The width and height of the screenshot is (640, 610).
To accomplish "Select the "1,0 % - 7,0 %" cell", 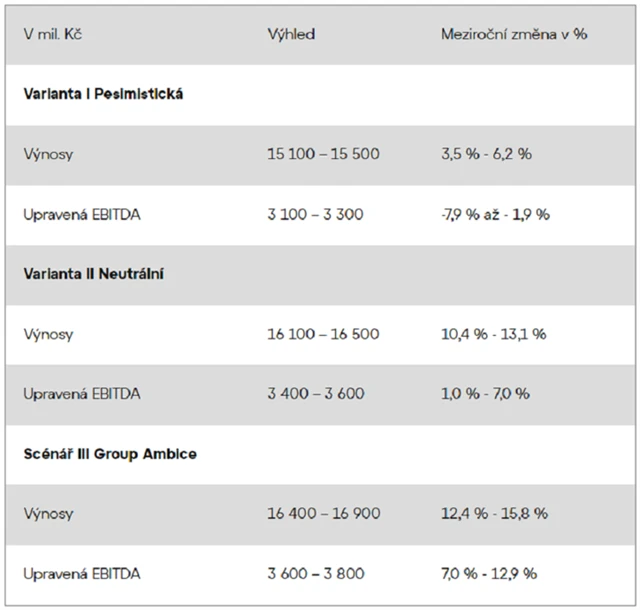I will [x=485, y=394].
